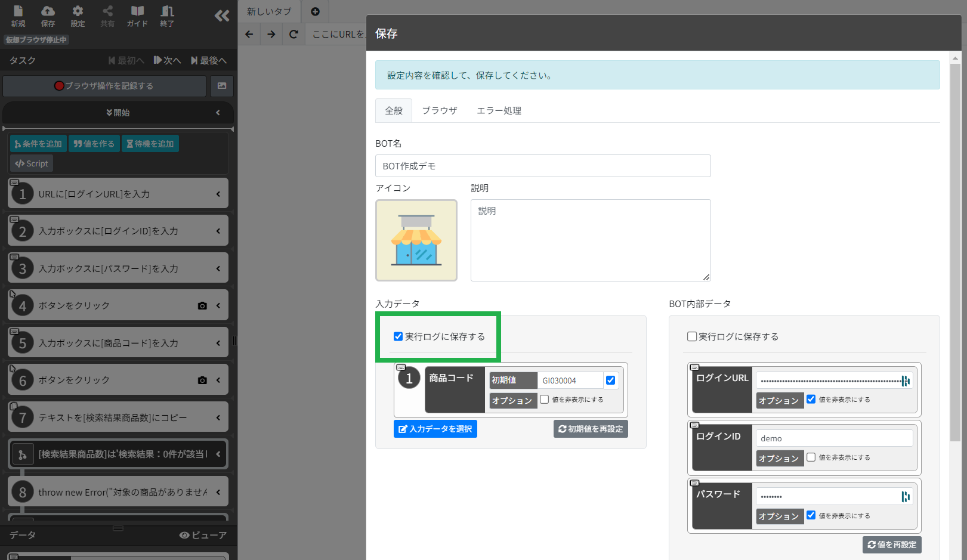Expand step 1 URLに[ログインURL]を入力 chevron

click(x=218, y=194)
